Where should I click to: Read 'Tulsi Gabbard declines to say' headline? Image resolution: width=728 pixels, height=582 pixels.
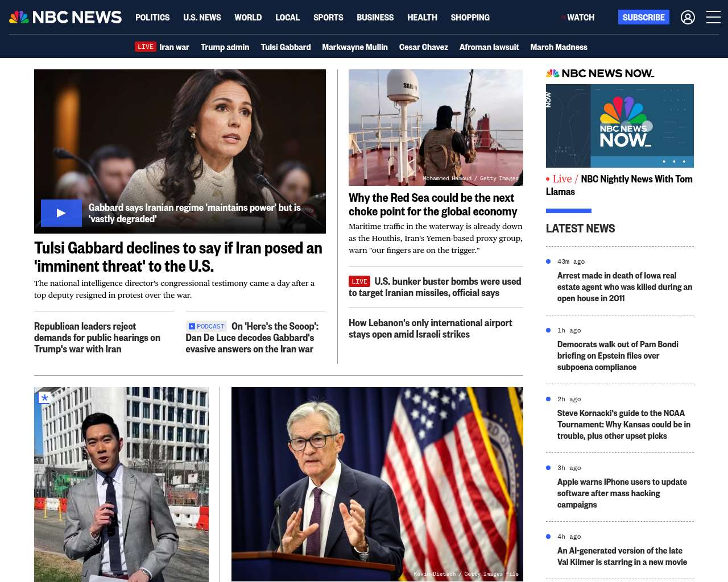pyautogui.click(x=178, y=257)
